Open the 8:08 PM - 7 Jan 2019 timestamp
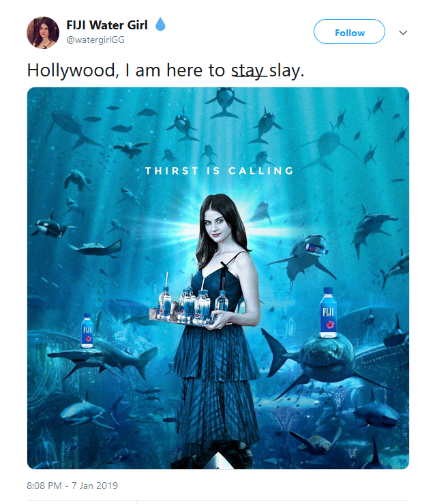Image resolution: width=433 pixels, height=504 pixels. [72, 486]
